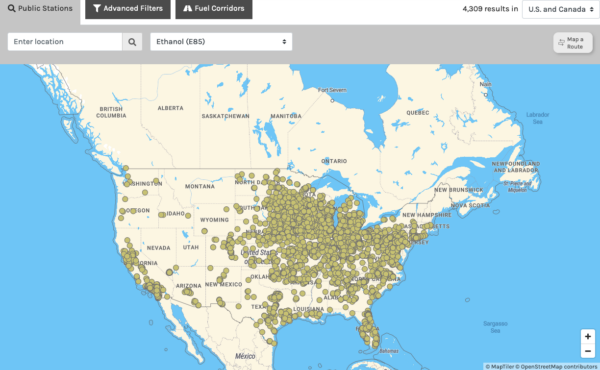Click the BRITISH COLUMBIA map label

(x=111, y=112)
